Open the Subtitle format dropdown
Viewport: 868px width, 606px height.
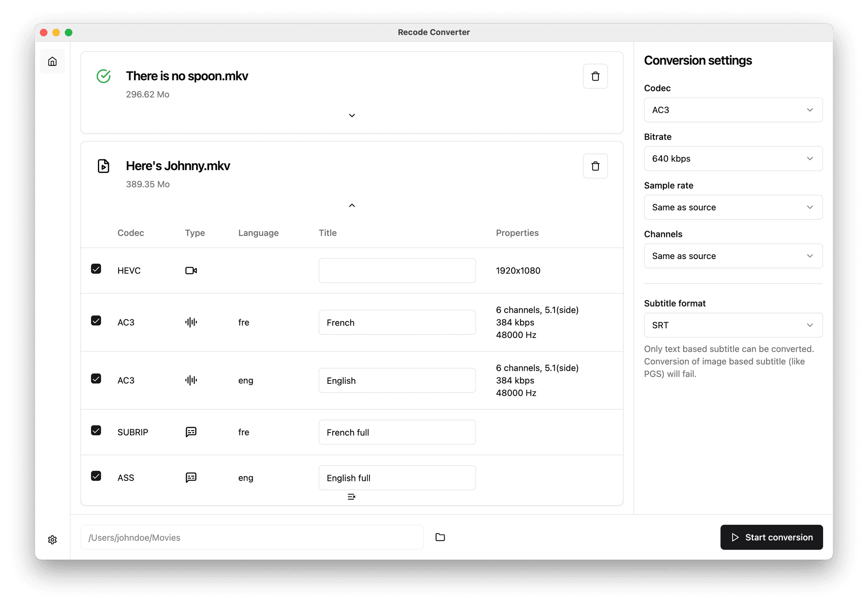click(x=733, y=325)
